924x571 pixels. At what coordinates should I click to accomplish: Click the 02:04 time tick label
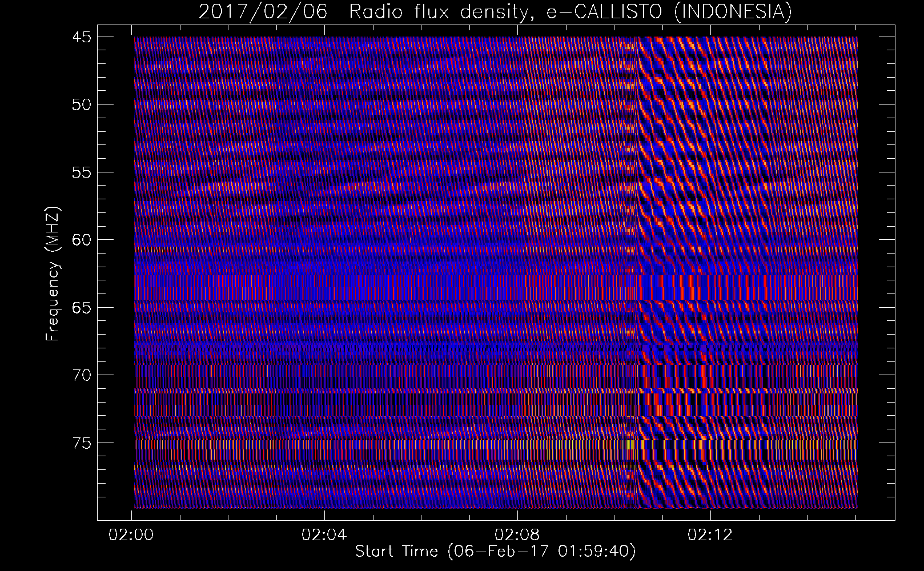tap(324, 535)
